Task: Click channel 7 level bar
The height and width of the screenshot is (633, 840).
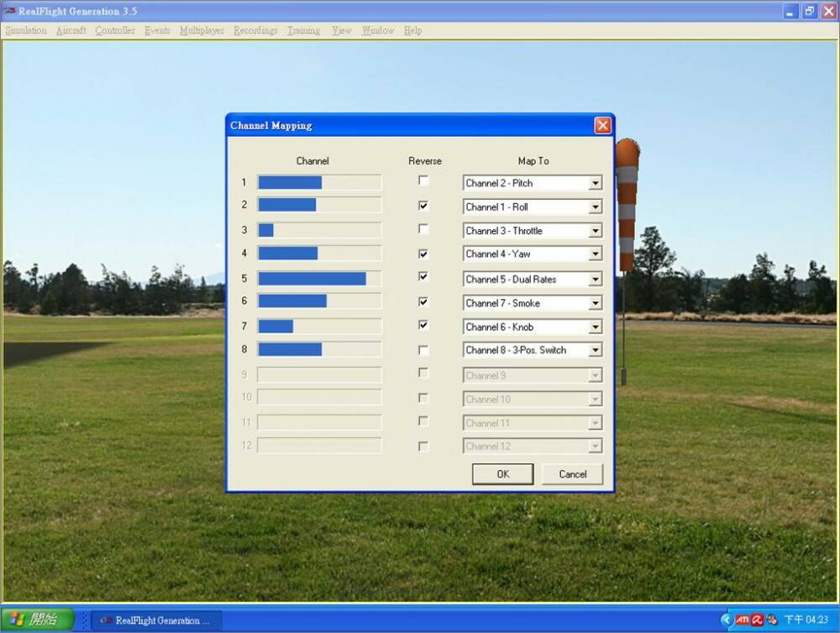Action: (319, 326)
